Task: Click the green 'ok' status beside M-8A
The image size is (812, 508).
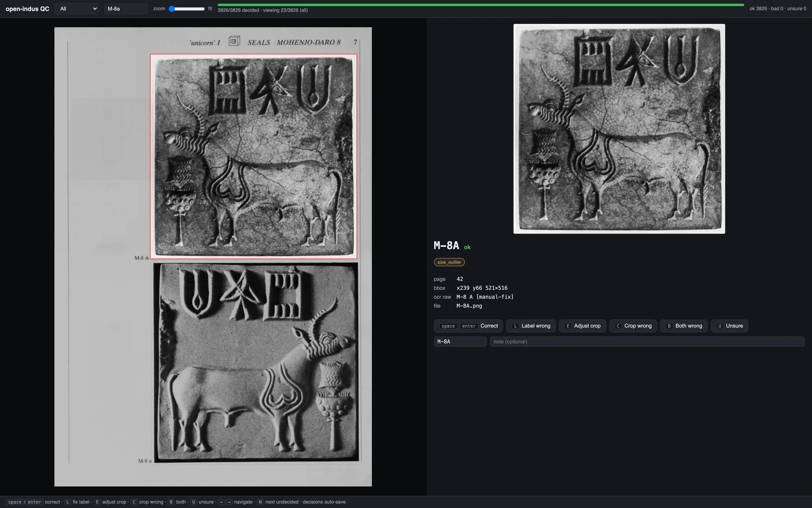Action: (x=467, y=247)
